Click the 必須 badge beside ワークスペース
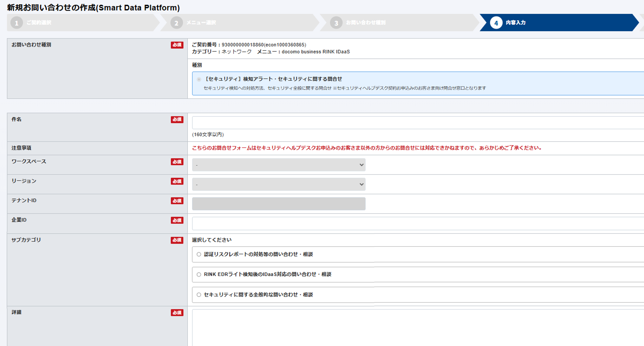Screen dimensions: 644x346 (x=177, y=162)
